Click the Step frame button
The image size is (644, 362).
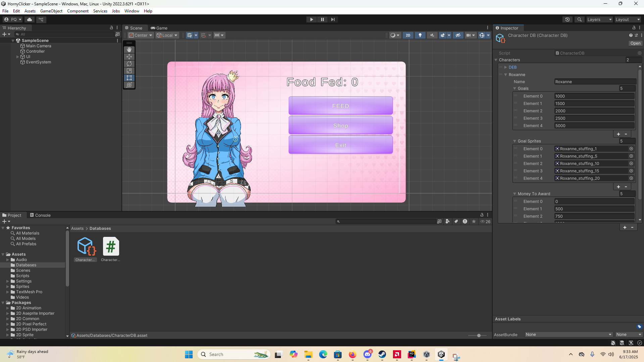(333, 19)
